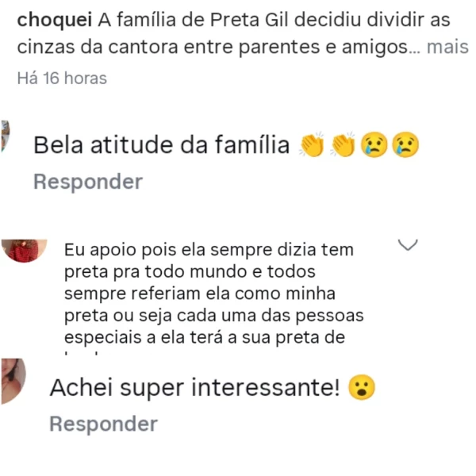
Task: Tap the surprised face emoji
Action: coord(363,389)
